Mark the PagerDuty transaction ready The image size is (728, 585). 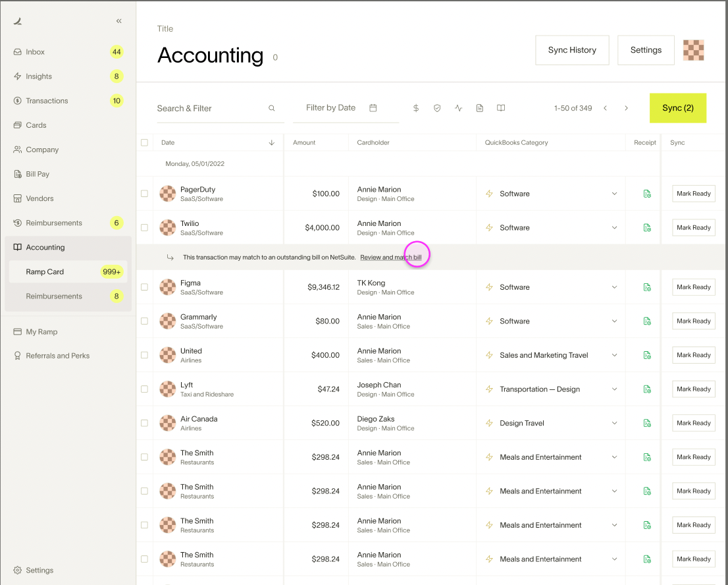click(x=694, y=194)
